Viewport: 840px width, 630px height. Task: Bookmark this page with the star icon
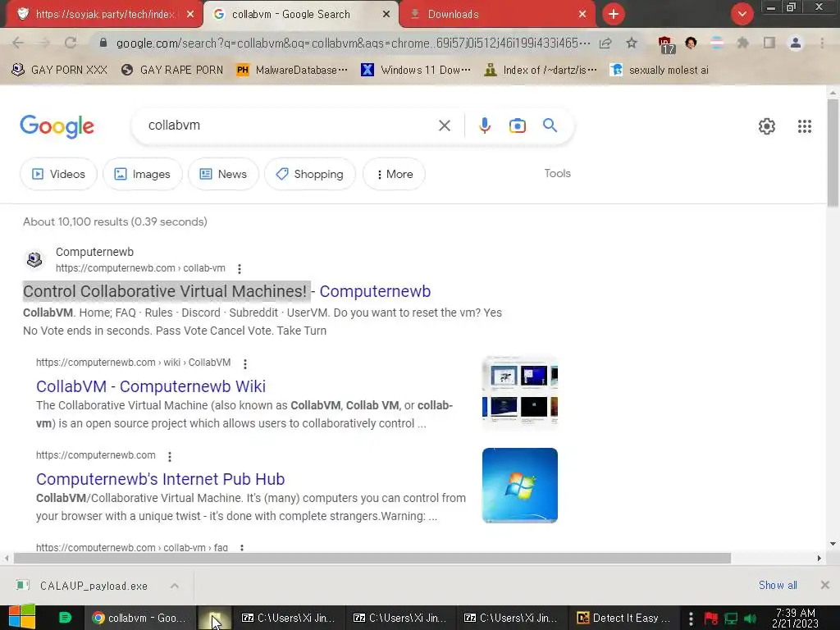pyautogui.click(x=632, y=43)
